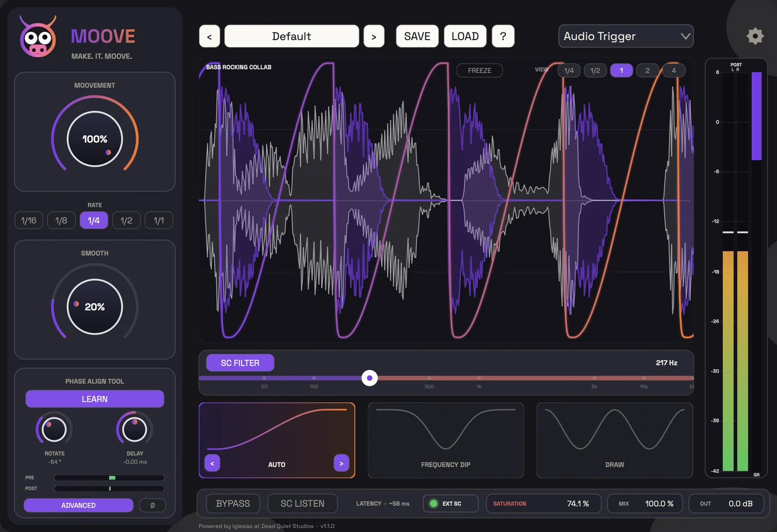The height and width of the screenshot is (532, 777).
Task: Click the BASS ROCKING COLLAB label
Action: click(238, 67)
